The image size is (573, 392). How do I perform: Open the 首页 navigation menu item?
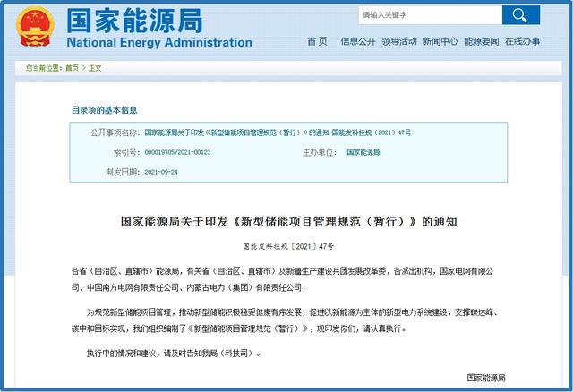pyautogui.click(x=317, y=41)
